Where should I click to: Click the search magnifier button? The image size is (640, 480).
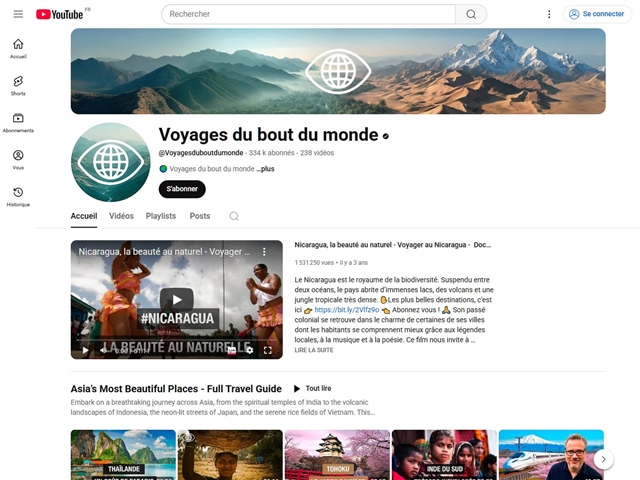471,14
